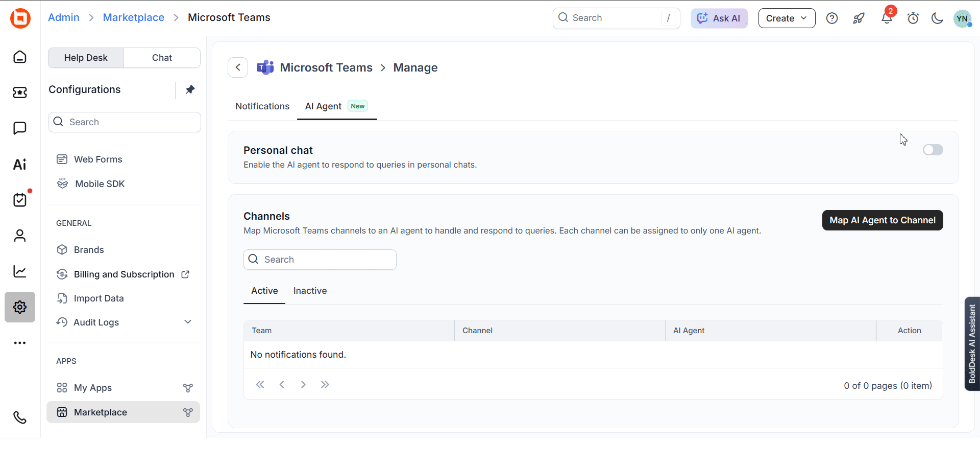Jump to the last page arrow
The height and width of the screenshot is (466, 980).
coord(325,385)
